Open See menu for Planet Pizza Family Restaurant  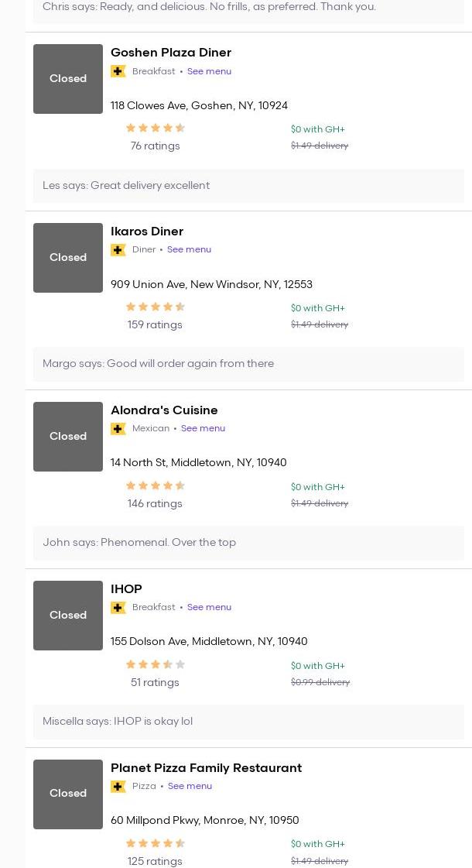pos(190,787)
